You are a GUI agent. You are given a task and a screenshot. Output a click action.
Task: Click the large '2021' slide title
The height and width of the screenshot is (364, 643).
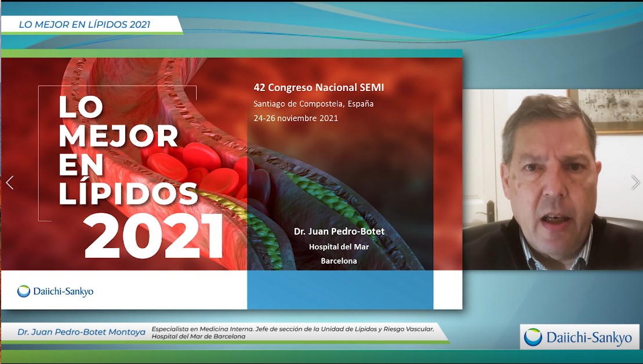tap(154, 236)
